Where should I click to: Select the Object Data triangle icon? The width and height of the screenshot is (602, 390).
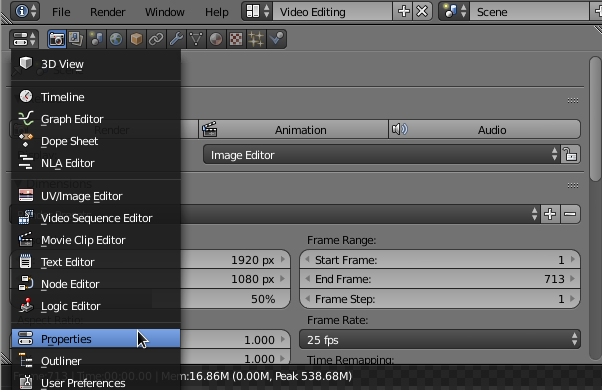[x=196, y=39]
